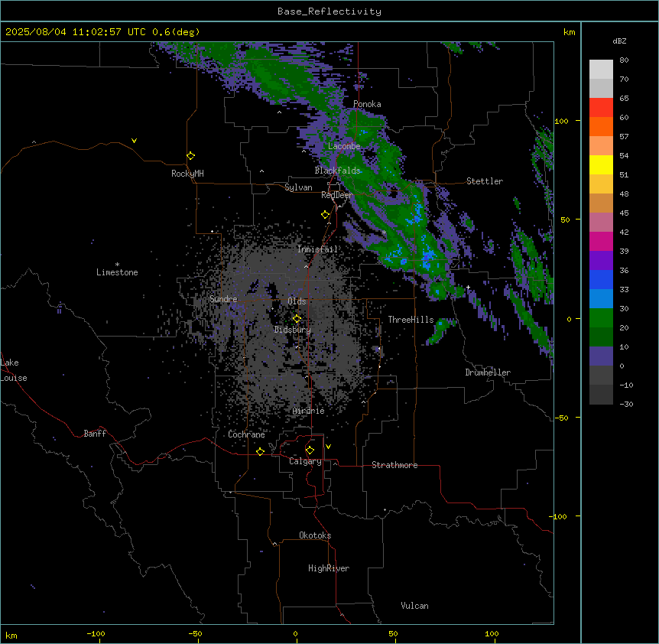This screenshot has width=659, height=644.
Task: Click the Lacombe city label
Action: (344, 146)
